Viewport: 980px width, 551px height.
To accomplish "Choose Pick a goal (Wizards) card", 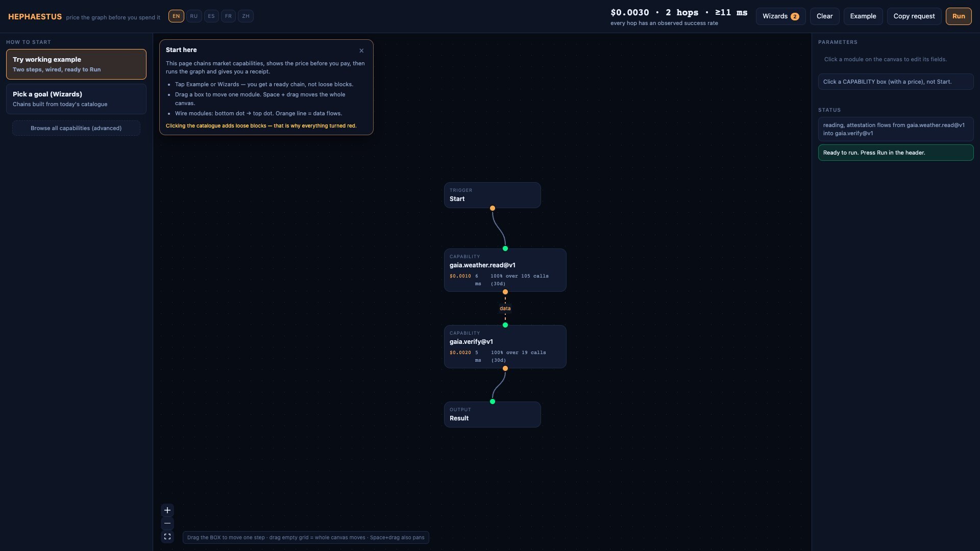I will coord(76,99).
